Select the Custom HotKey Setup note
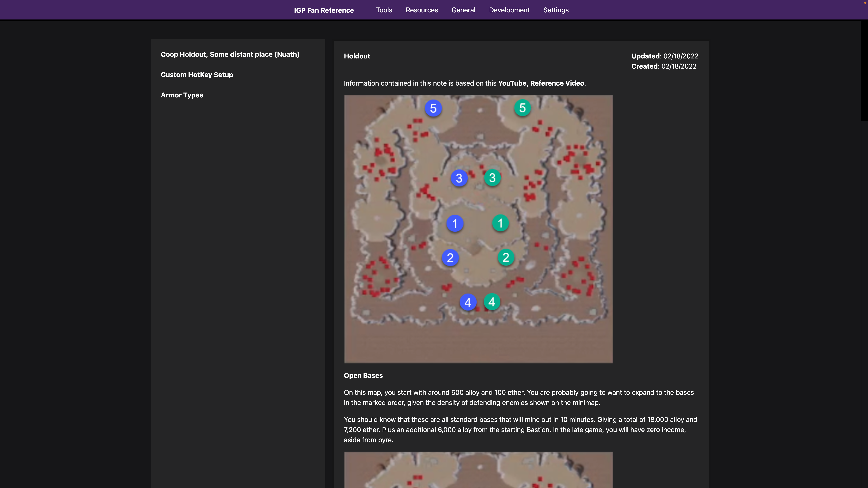The height and width of the screenshot is (488, 868). (x=197, y=75)
